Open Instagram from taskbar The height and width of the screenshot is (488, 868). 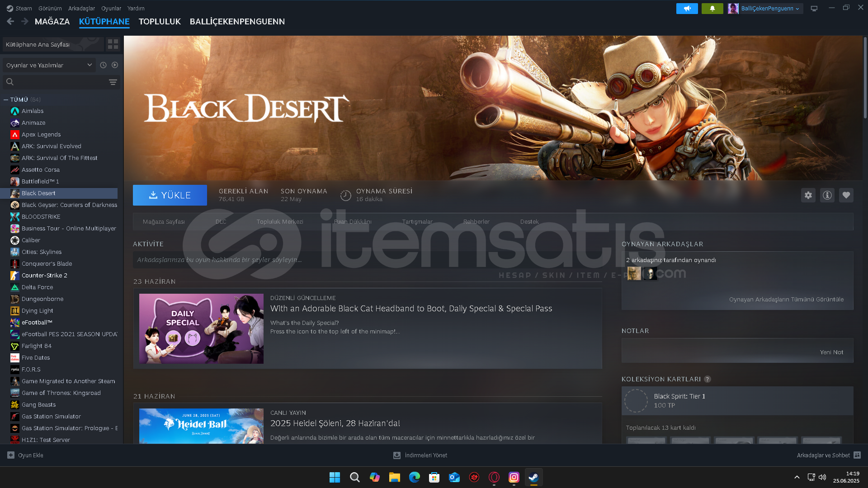click(x=514, y=477)
